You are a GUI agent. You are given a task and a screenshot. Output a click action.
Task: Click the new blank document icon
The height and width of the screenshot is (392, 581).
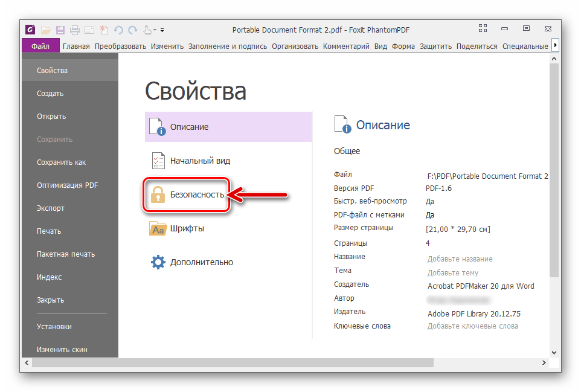click(104, 30)
